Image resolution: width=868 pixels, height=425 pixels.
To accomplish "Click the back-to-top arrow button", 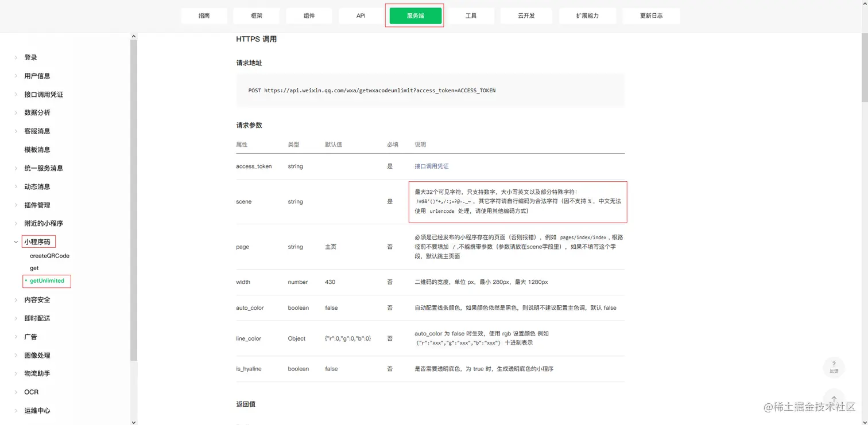I will click(834, 399).
